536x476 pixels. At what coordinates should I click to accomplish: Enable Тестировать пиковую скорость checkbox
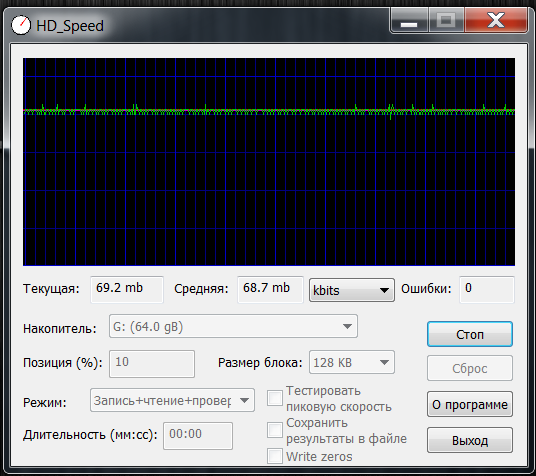click(275, 398)
